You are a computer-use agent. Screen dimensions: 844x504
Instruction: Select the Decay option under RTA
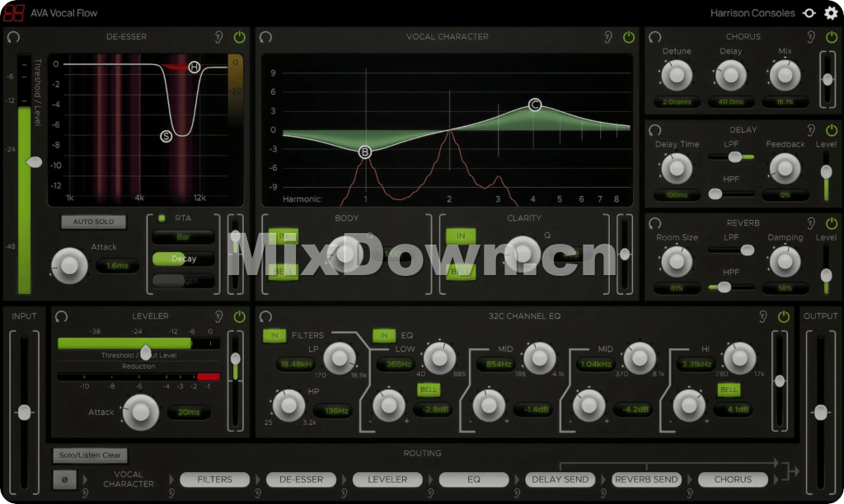(x=183, y=259)
